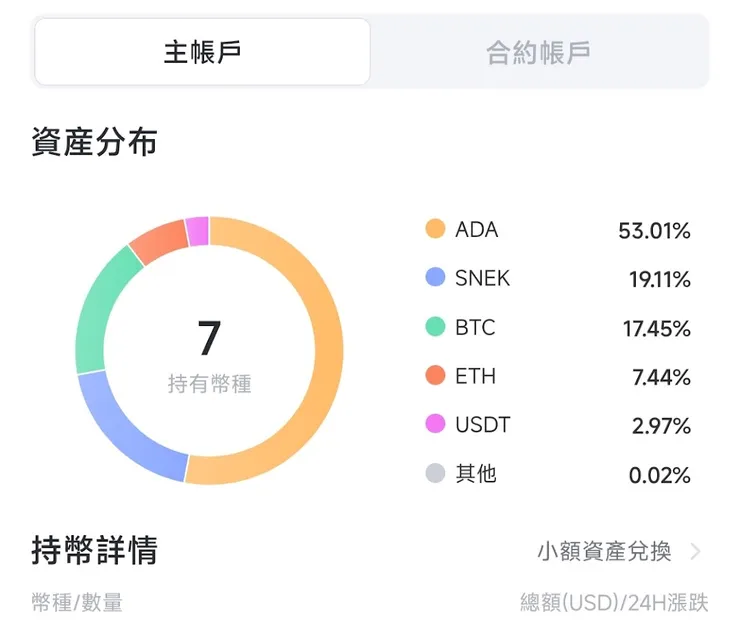
Task: Click the pink USDT legend dot
Action: tap(435, 425)
